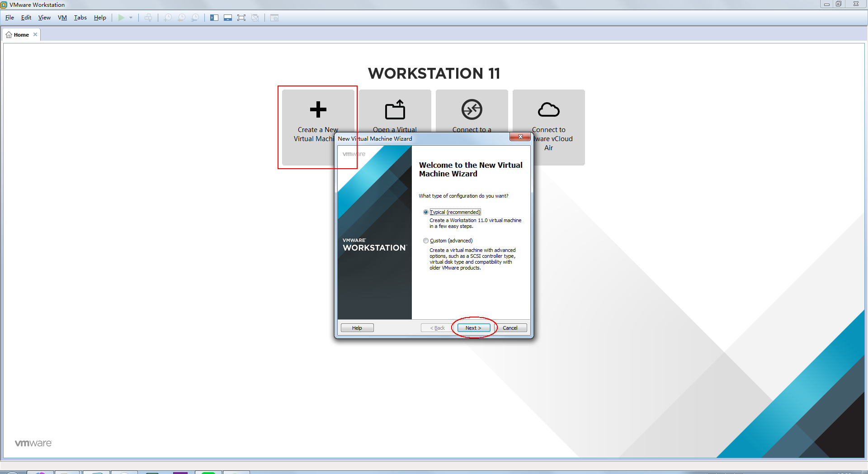The height and width of the screenshot is (474, 868).
Task: Click the 'Welcome to the New Virtual Machine Wizard' heading
Action: [471, 170]
